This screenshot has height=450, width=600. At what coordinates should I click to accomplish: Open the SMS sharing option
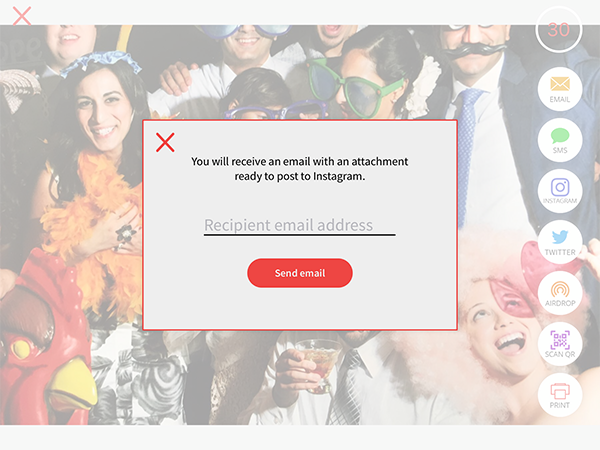pyautogui.click(x=560, y=140)
